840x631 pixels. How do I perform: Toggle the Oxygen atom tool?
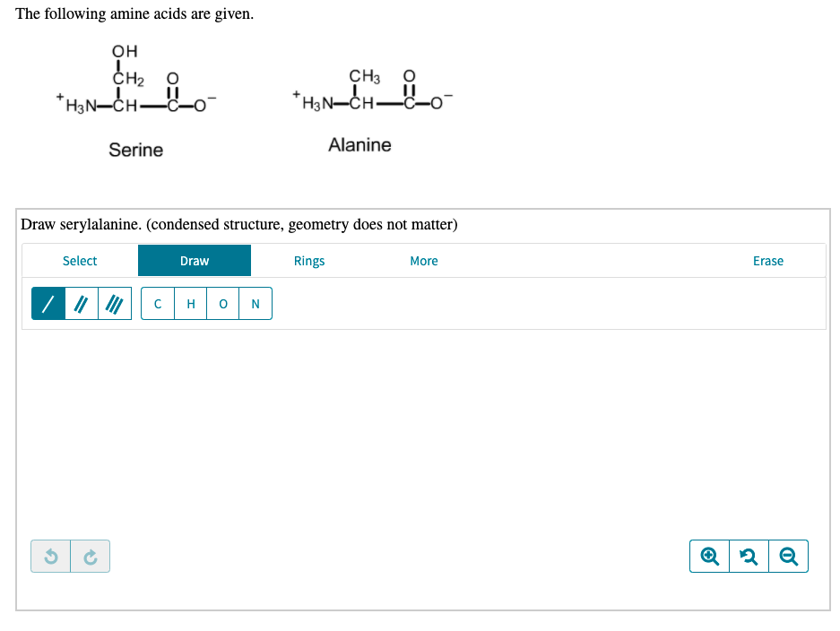222,303
